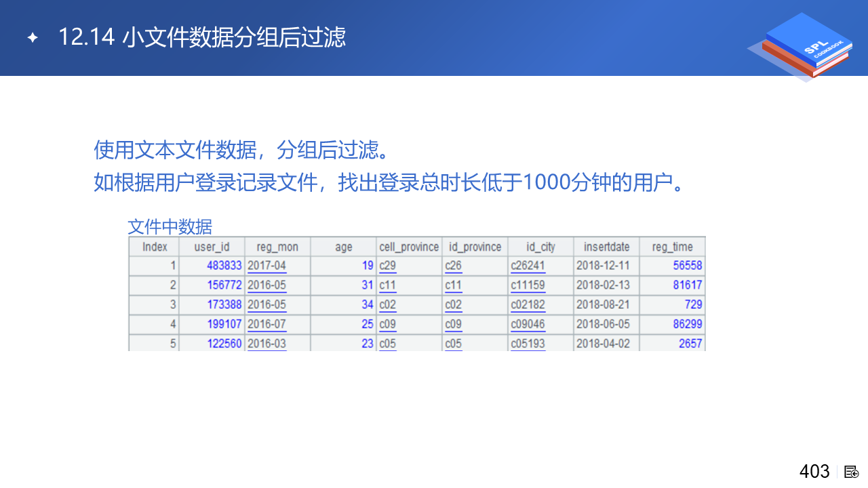Select the 'age' column header
The width and height of the screenshot is (868, 488).
coord(343,247)
